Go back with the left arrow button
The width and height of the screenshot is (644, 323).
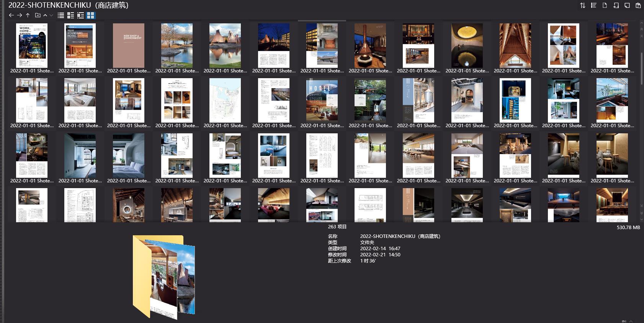click(11, 15)
